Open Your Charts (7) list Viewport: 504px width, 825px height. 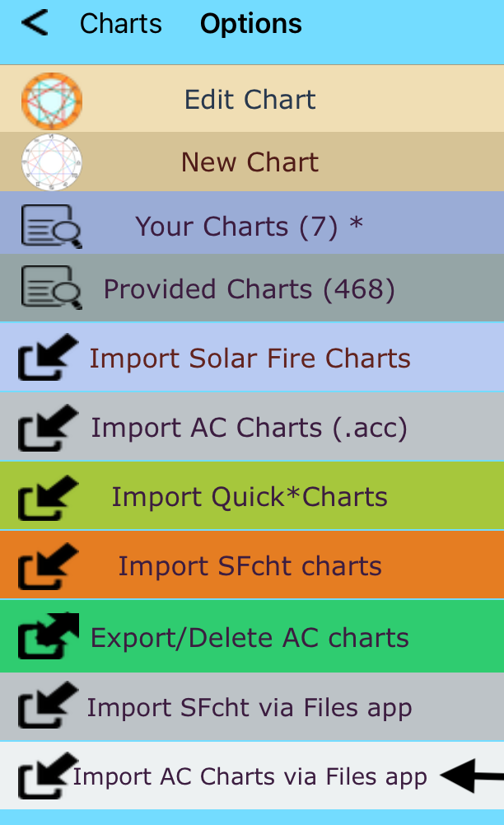(249, 226)
